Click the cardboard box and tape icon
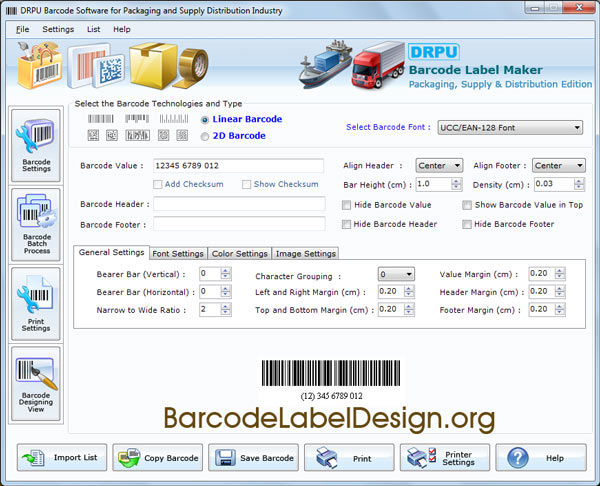Viewport: 600px width, 486px height. click(x=168, y=65)
